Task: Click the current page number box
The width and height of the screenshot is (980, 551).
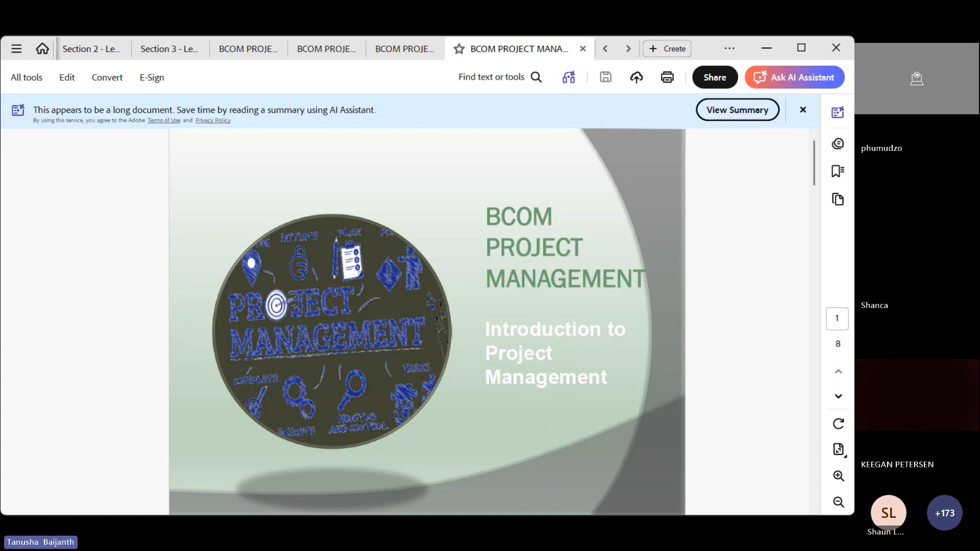Action: pyautogui.click(x=837, y=318)
